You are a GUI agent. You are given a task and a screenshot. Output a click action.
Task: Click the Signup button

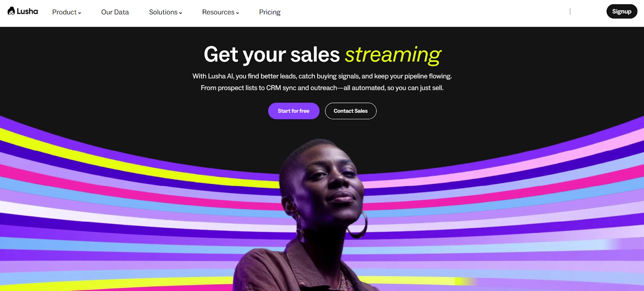622,11
